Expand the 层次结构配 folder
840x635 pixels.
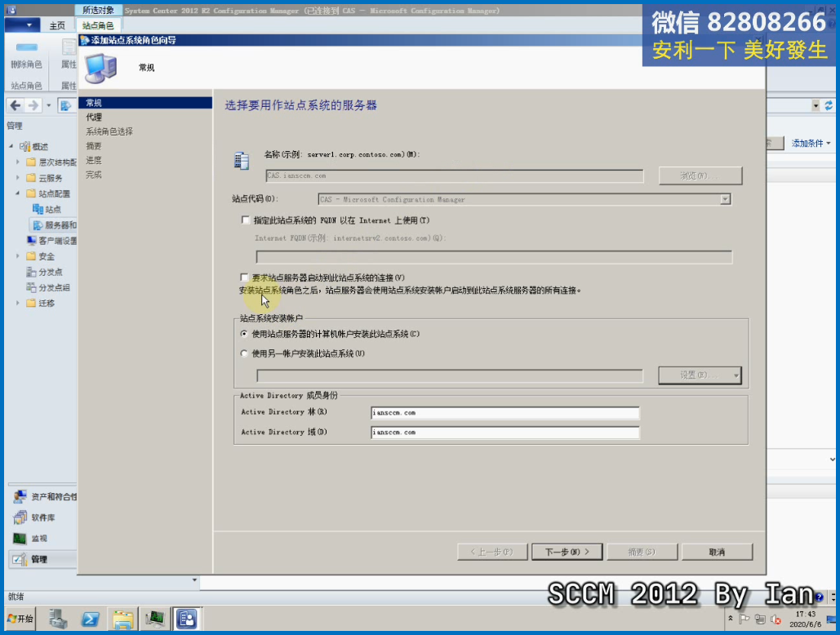[x=18, y=162]
